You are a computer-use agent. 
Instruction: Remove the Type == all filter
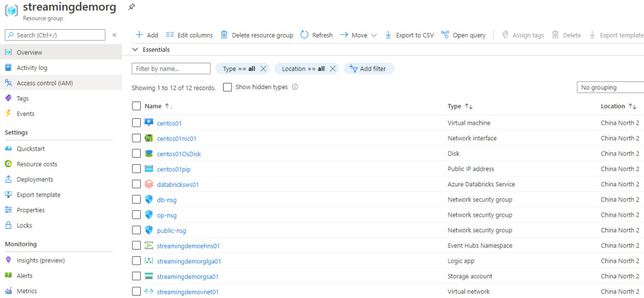(x=264, y=69)
